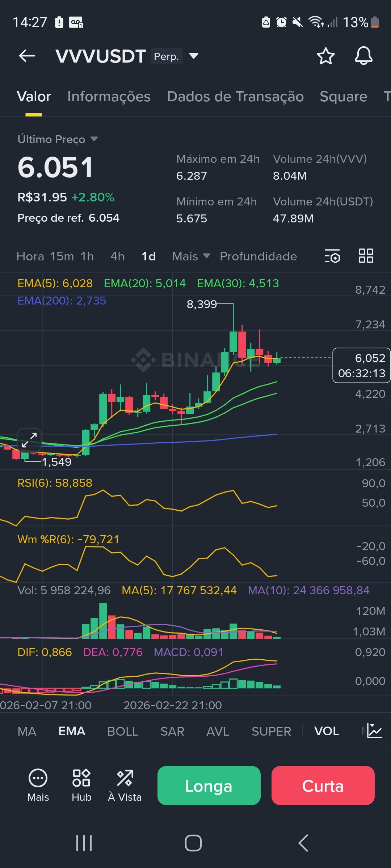Image resolution: width=391 pixels, height=868 pixels.
Task: Tap the RSI(6): 58,858 label
Action: tap(55, 483)
